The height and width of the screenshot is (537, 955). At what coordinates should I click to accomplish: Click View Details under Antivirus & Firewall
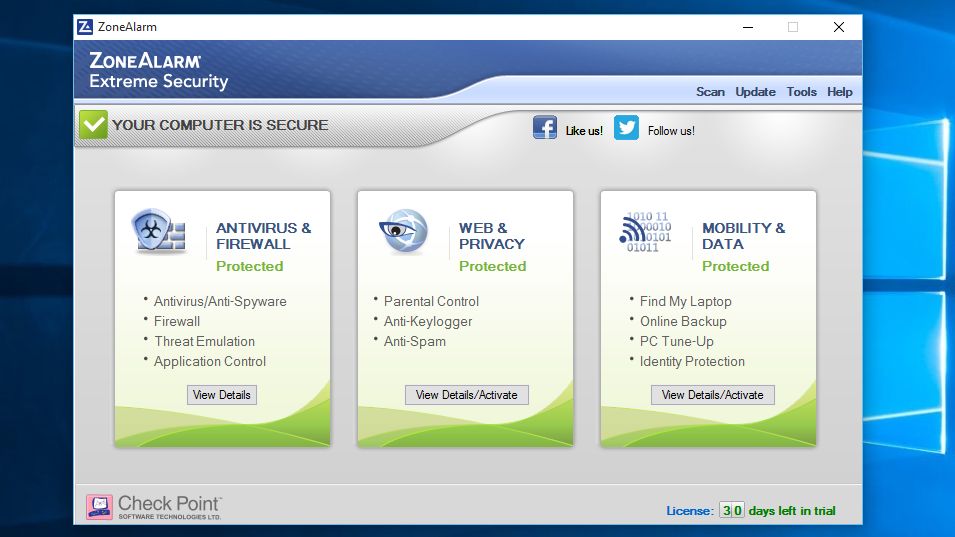tap(222, 395)
